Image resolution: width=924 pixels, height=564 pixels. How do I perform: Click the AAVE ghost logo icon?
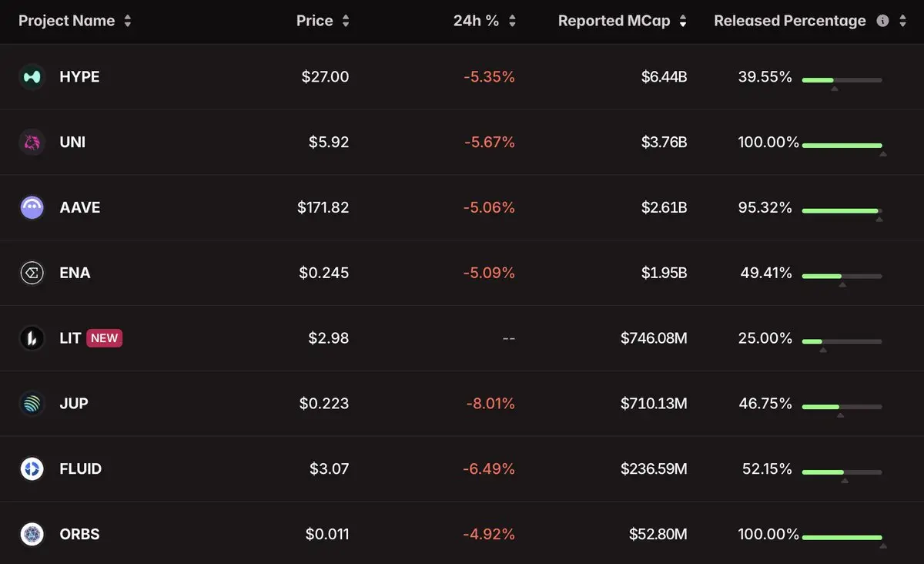click(32, 207)
